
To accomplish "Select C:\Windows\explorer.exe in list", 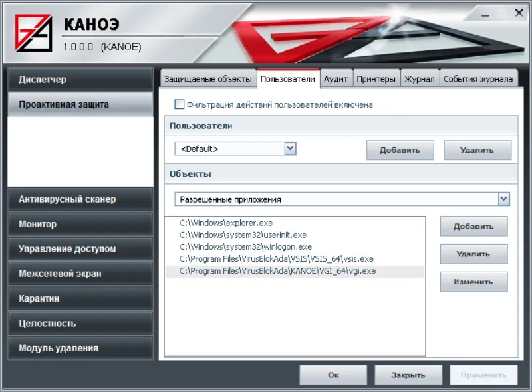I will point(295,223).
